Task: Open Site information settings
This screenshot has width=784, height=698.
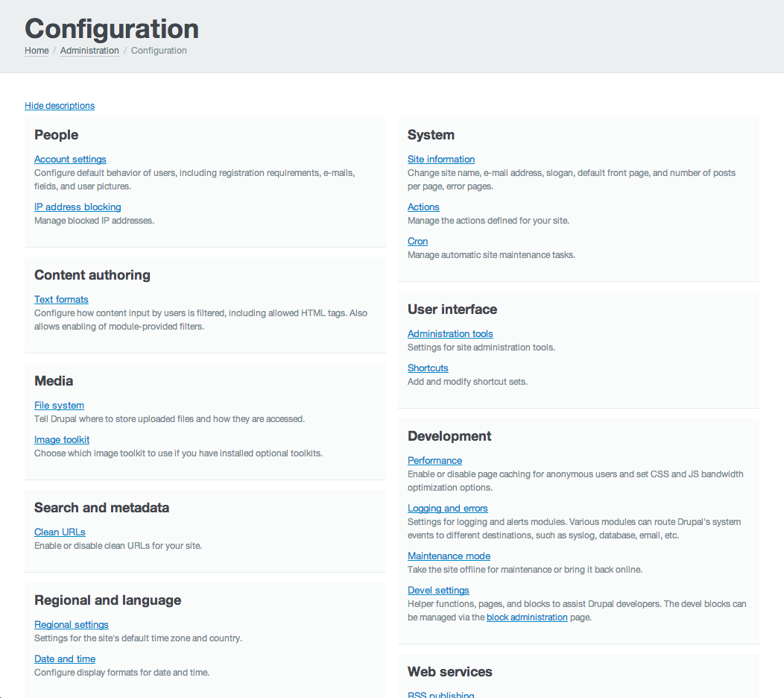Action: point(440,159)
